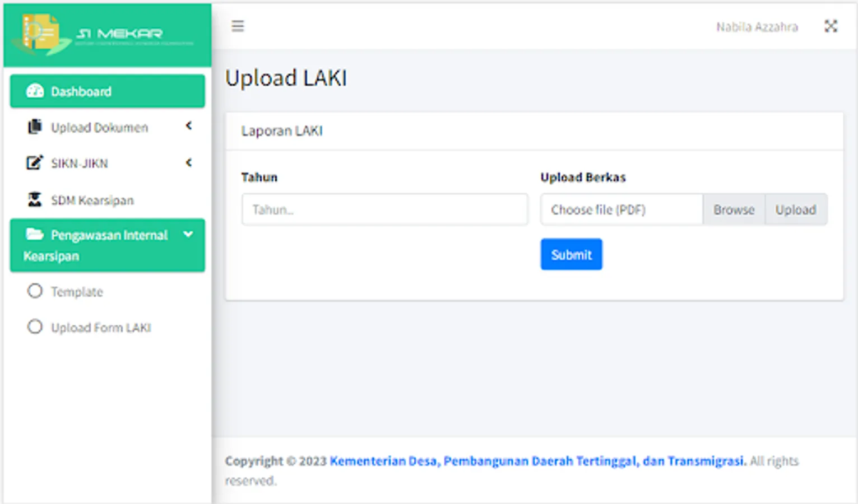Click the Choose file (PDF) field
Viewport: 858px width, 504px height.
[622, 209]
